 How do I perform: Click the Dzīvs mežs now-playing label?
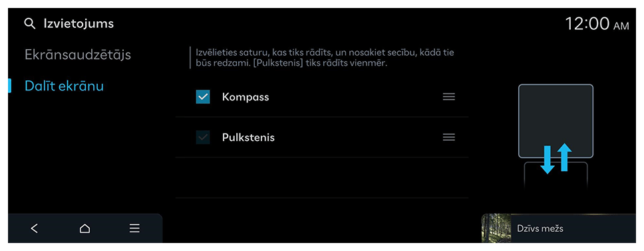(x=540, y=228)
